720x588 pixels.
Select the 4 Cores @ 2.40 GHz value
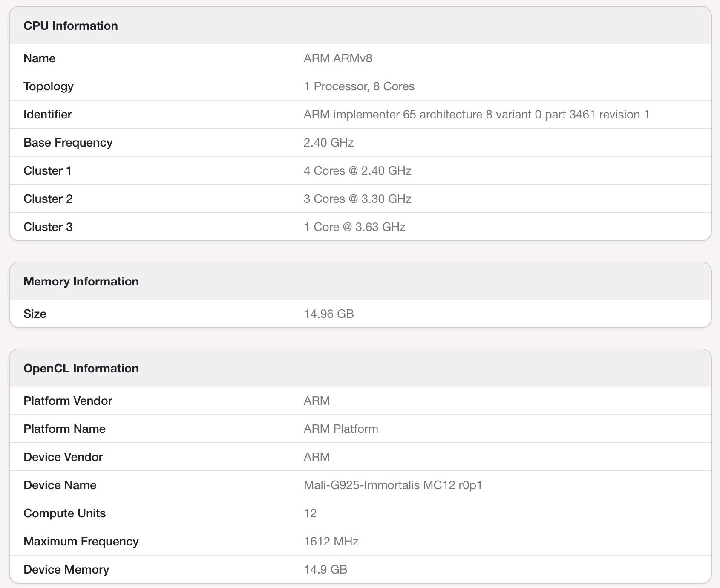pos(357,170)
